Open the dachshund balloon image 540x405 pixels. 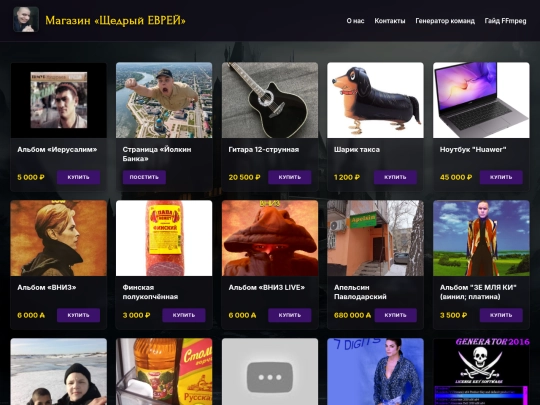pyautogui.click(x=375, y=100)
